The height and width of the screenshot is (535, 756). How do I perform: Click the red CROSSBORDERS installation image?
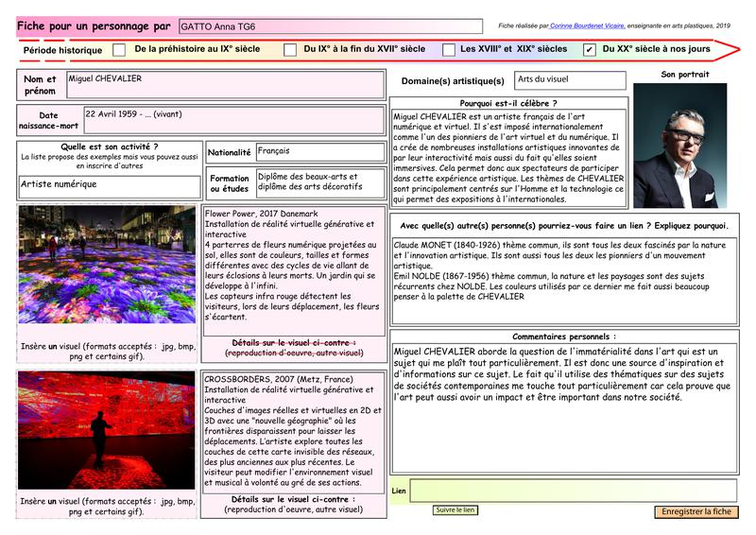pos(107,430)
